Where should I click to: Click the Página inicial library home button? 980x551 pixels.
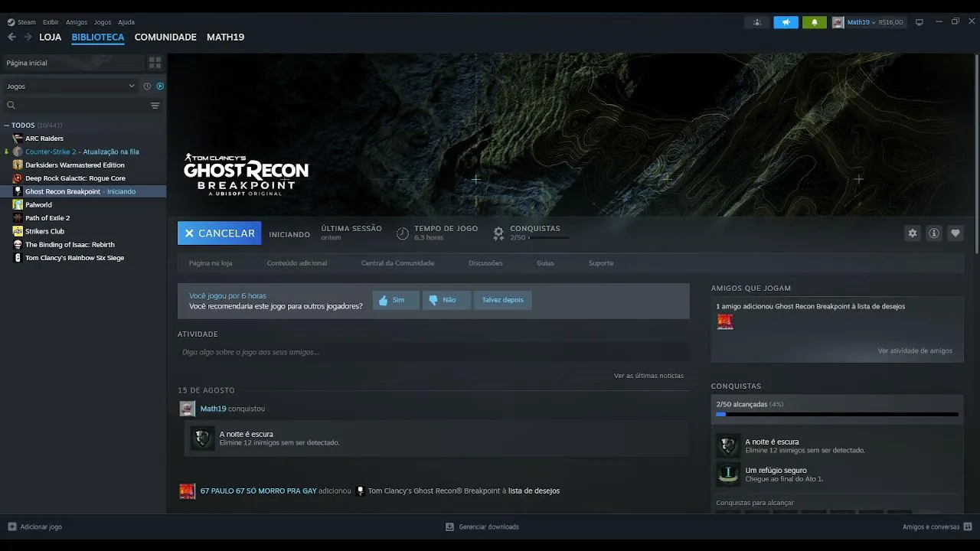point(73,63)
